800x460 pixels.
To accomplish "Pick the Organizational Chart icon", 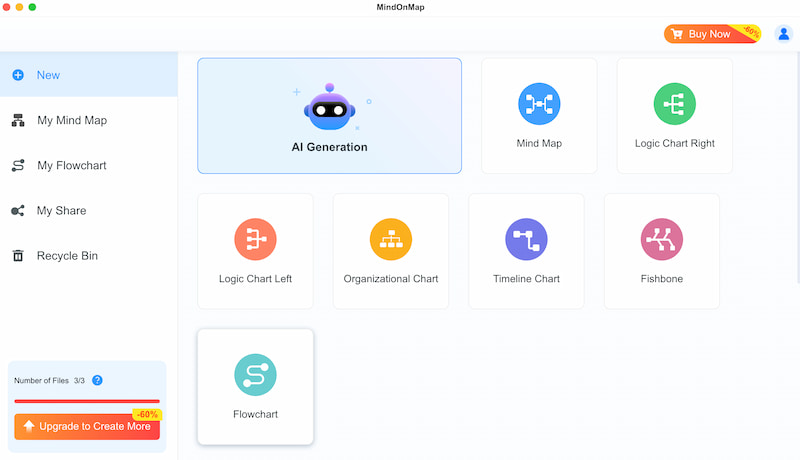I will pos(391,239).
